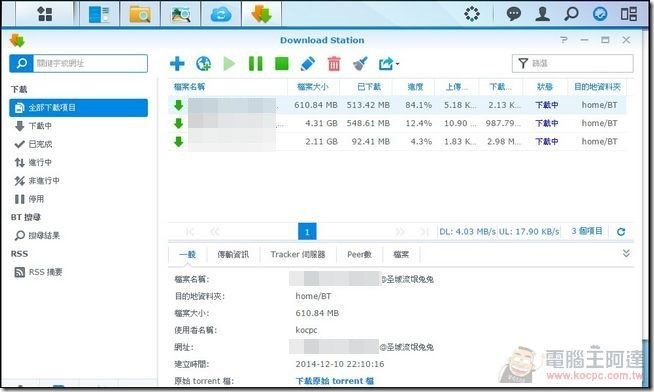Image resolution: width=654 pixels, height=392 pixels.
Task: Switch to 一般 details tab
Action: pyautogui.click(x=188, y=254)
